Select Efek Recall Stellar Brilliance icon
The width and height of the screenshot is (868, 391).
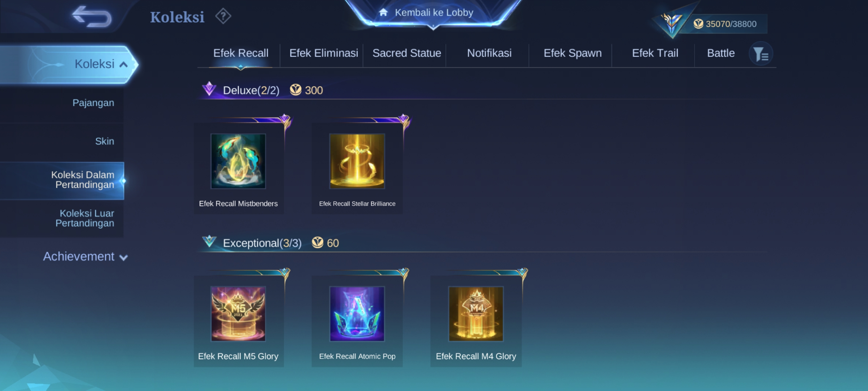(357, 161)
